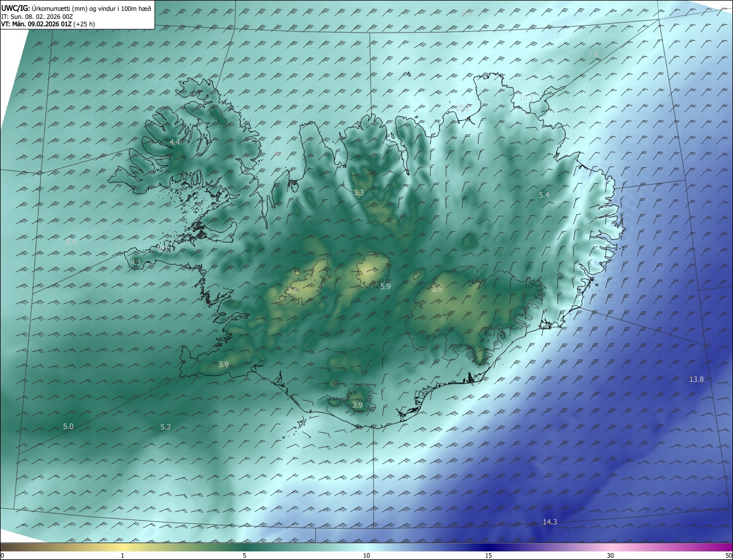
Task: Click the VT: Mán. 09.02.2026 01Z line
Action: pyautogui.click(x=48, y=24)
